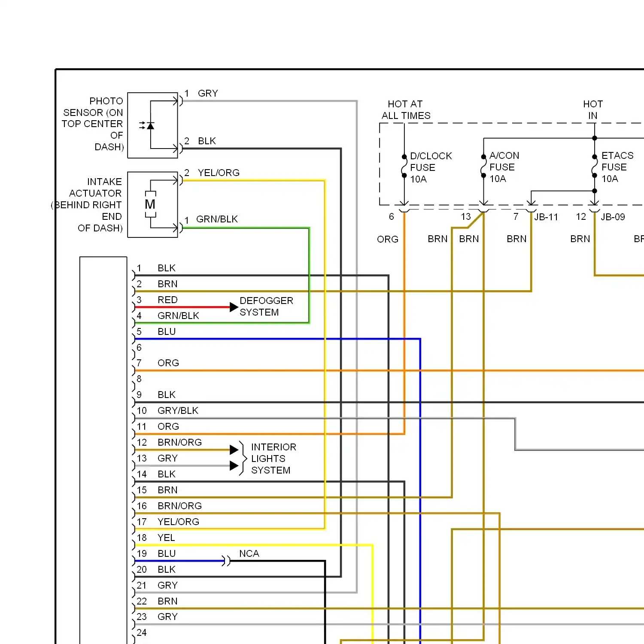The height and width of the screenshot is (644, 644).
Task: Click the black arrow pointing to DEFOGGER SYSTEM
Action: (234, 307)
